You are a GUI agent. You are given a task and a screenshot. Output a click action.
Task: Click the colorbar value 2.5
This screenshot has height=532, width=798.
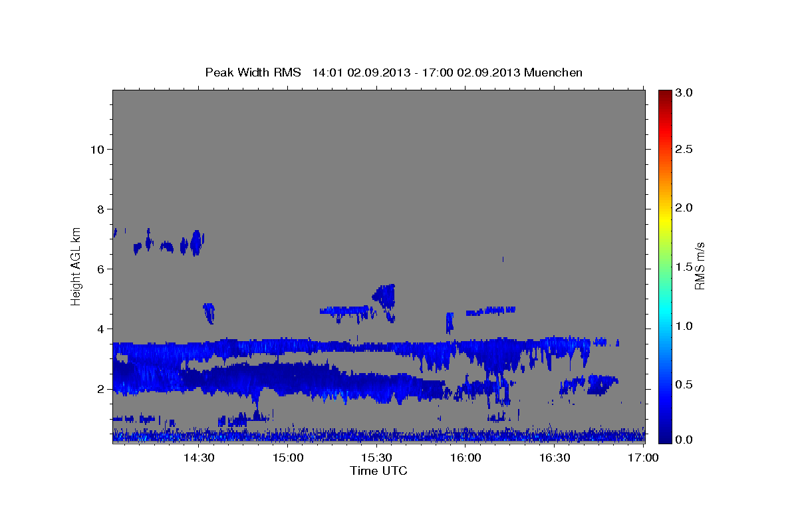(684, 149)
